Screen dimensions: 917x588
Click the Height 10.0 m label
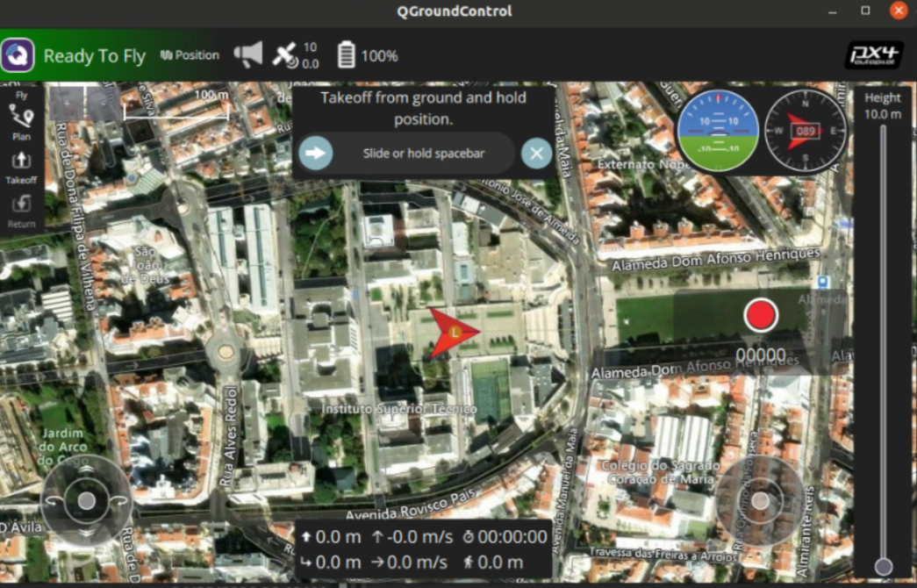[883, 106]
